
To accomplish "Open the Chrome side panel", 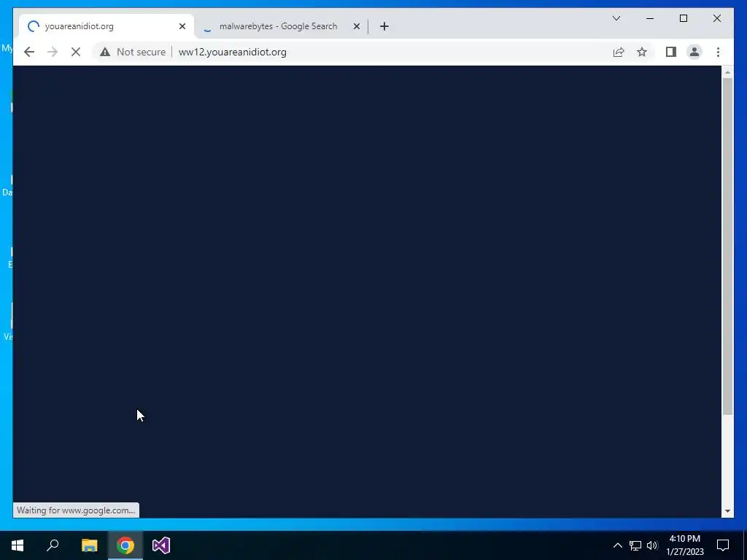I will [x=671, y=52].
